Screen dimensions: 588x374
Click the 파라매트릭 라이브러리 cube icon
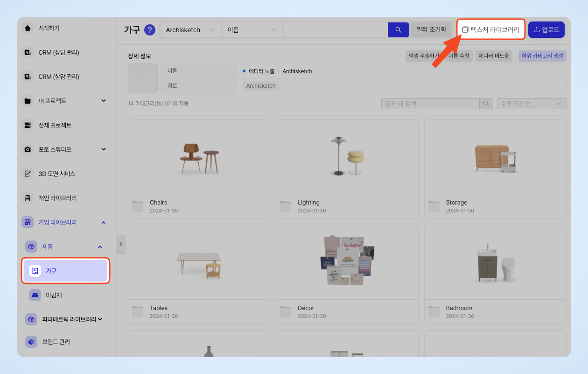click(31, 319)
